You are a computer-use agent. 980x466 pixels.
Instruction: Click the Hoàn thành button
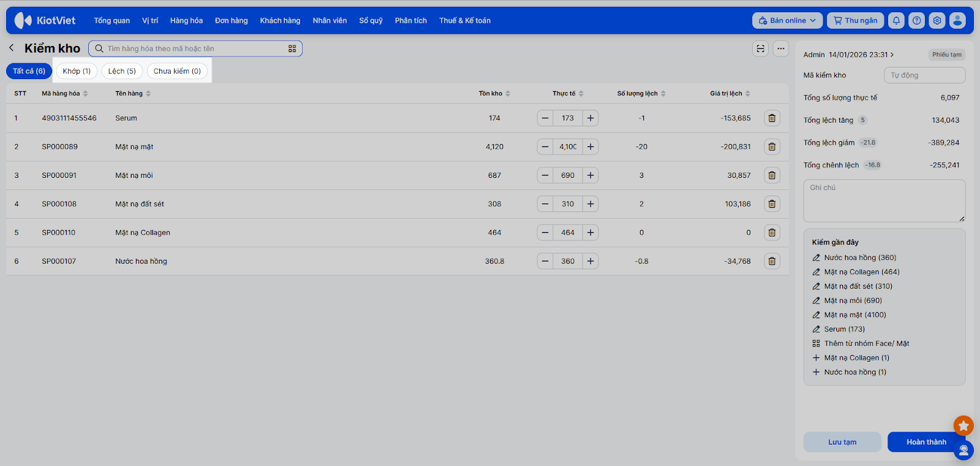[926, 442]
